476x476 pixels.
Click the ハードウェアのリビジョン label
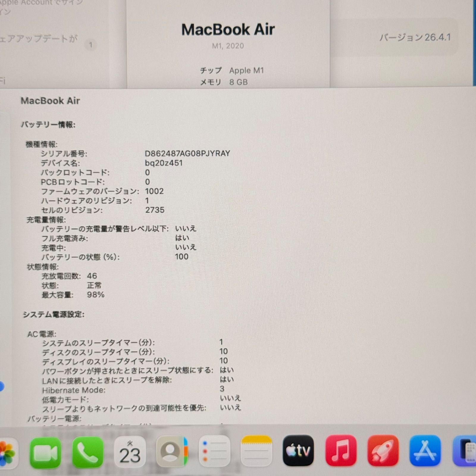[x=86, y=201]
